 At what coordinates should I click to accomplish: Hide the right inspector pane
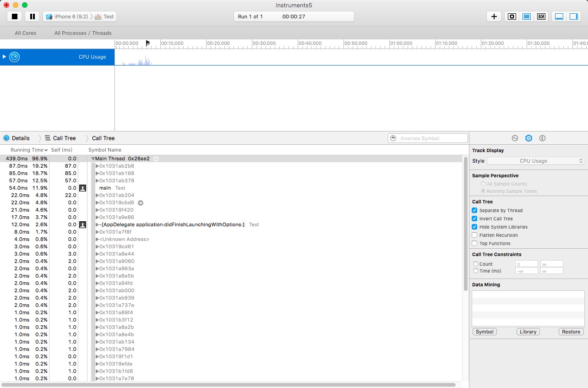(573, 16)
